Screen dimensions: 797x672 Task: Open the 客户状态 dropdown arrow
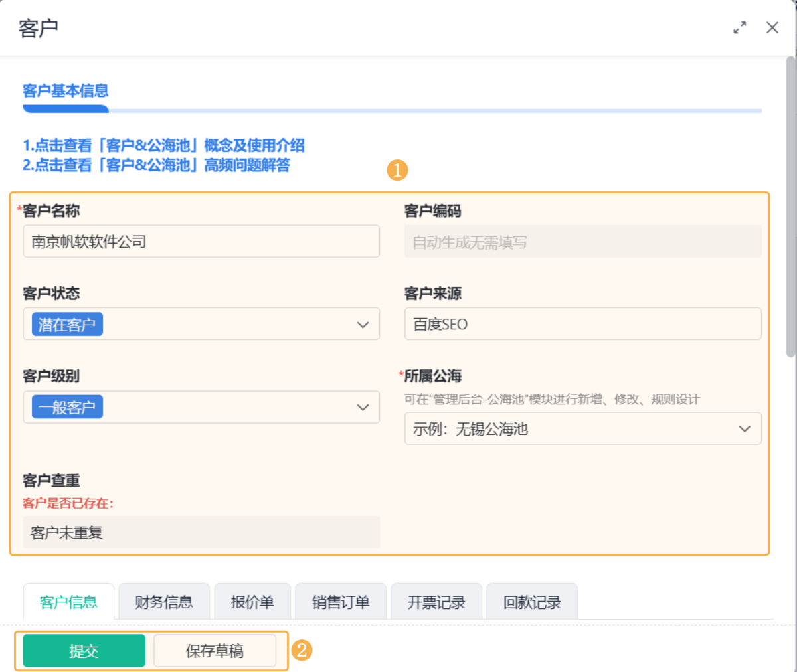pos(363,325)
